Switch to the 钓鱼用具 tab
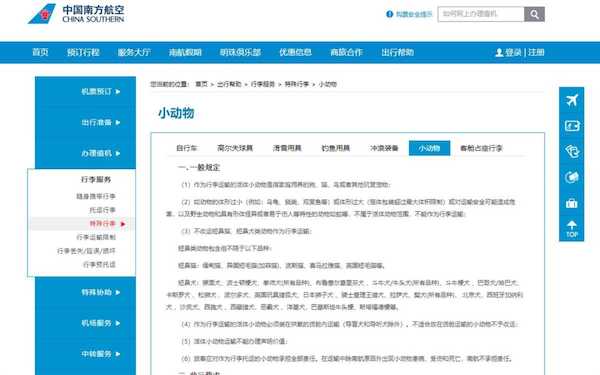 (336, 148)
